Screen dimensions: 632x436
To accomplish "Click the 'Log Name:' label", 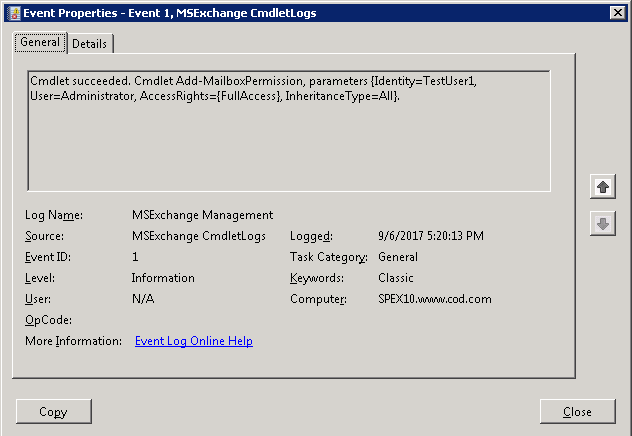I will 54,215.
